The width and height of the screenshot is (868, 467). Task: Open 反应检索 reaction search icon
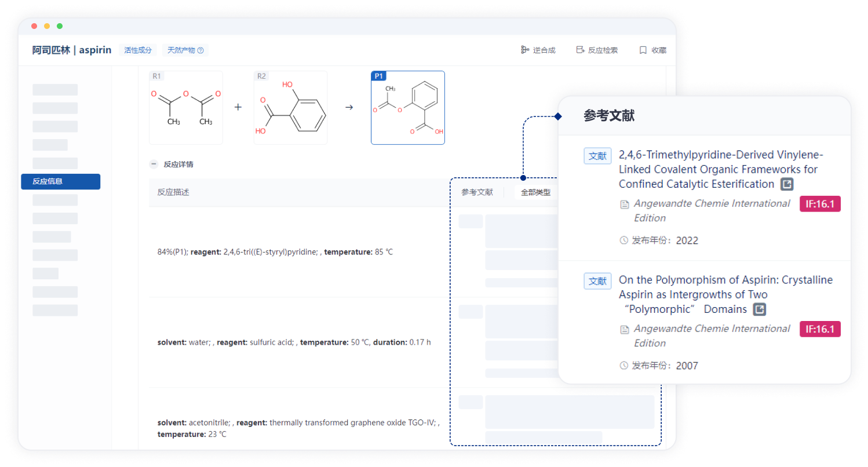point(579,50)
